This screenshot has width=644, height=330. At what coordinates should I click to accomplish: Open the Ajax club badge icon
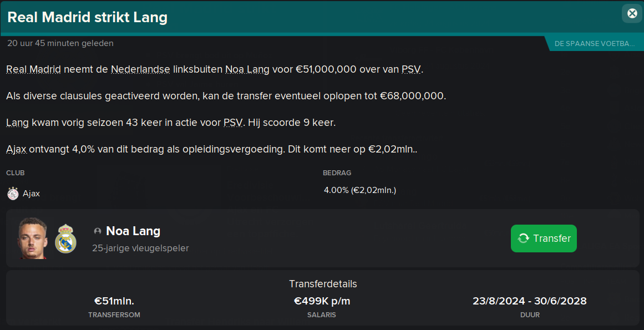pos(13,194)
